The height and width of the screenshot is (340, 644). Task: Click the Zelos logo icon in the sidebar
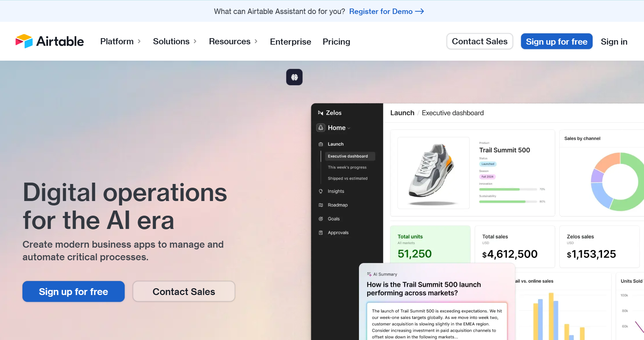pos(320,113)
